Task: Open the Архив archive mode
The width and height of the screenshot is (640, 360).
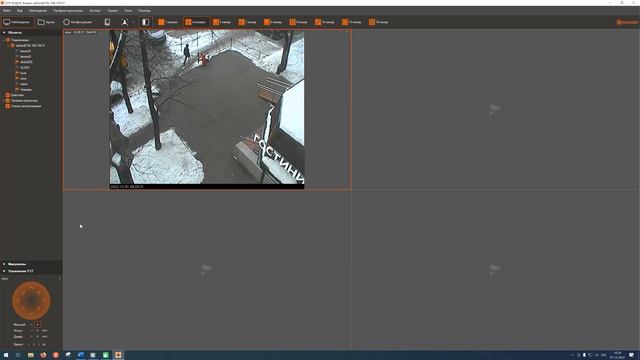Action: point(46,22)
